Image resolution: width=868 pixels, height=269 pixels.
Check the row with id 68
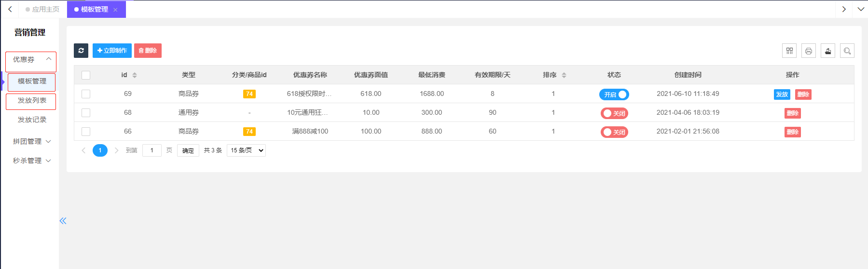click(x=86, y=113)
